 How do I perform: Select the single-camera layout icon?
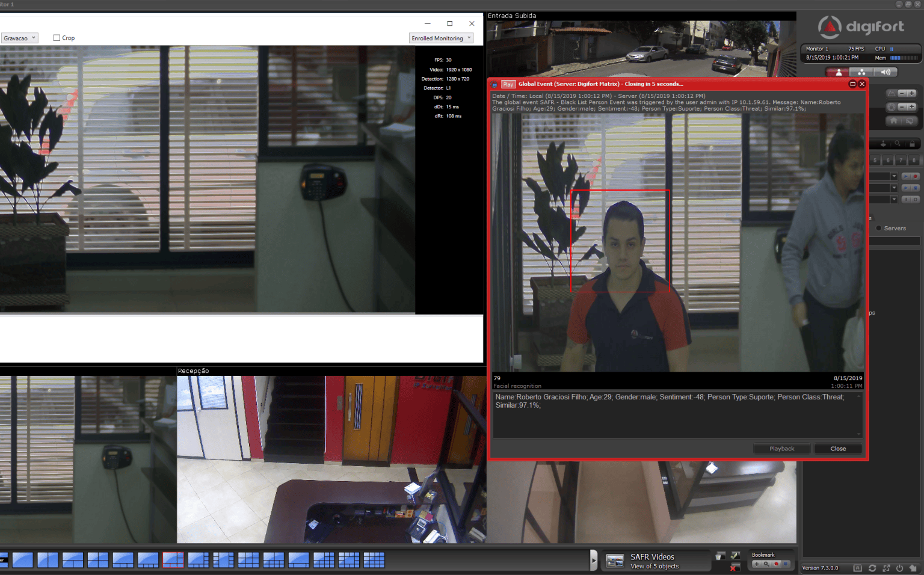(23, 560)
